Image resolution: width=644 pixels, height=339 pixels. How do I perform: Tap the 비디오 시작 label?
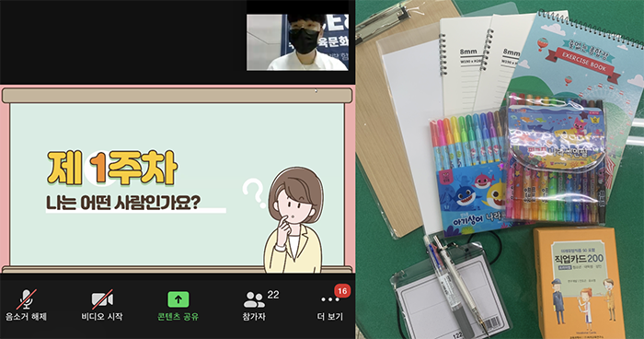click(x=102, y=316)
